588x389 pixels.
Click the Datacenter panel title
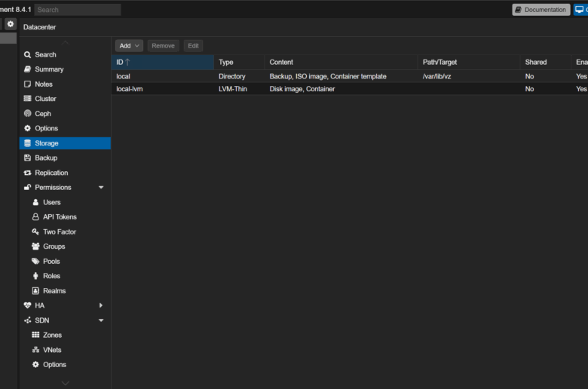click(39, 27)
